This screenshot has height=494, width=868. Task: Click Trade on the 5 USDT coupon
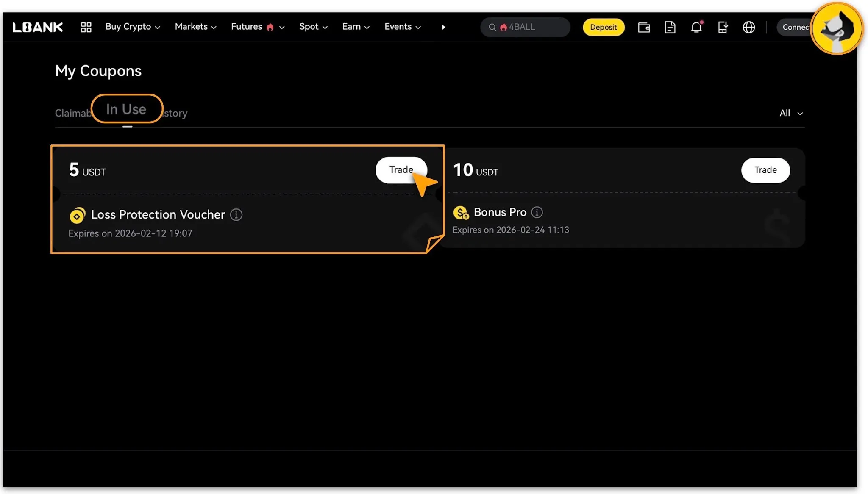[x=401, y=170]
